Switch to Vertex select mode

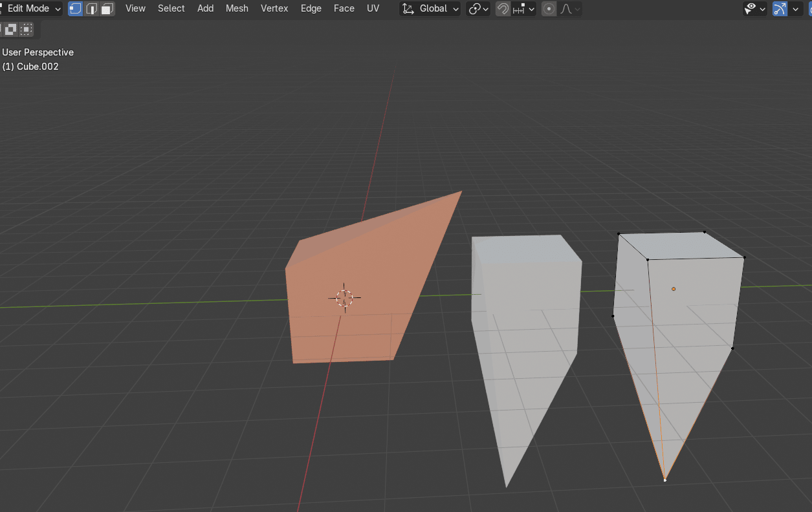tap(76, 8)
